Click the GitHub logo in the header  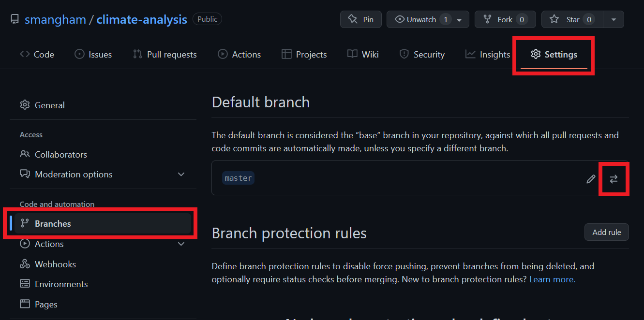tap(14, 19)
